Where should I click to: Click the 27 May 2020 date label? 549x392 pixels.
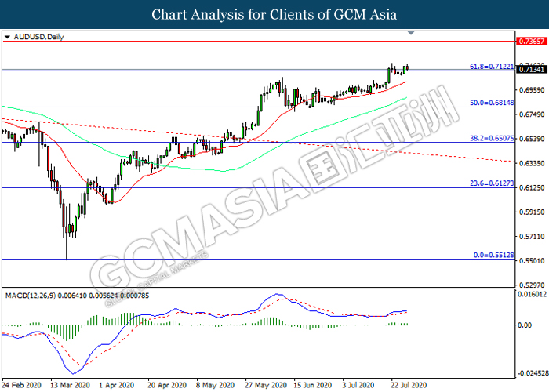[x=262, y=386]
